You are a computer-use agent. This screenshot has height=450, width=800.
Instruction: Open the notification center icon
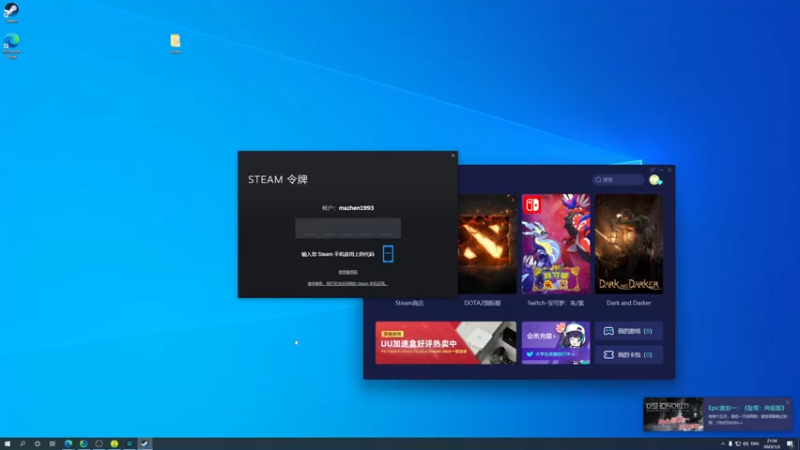tap(790, 444)
